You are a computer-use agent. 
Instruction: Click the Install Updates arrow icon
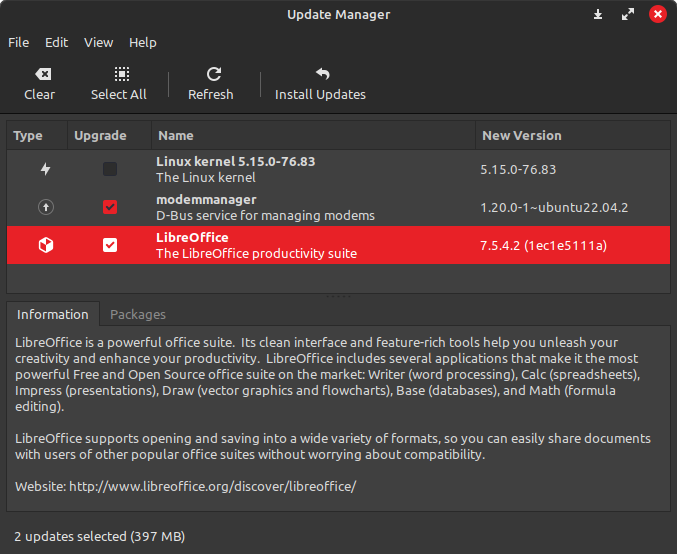coord(323,74)
